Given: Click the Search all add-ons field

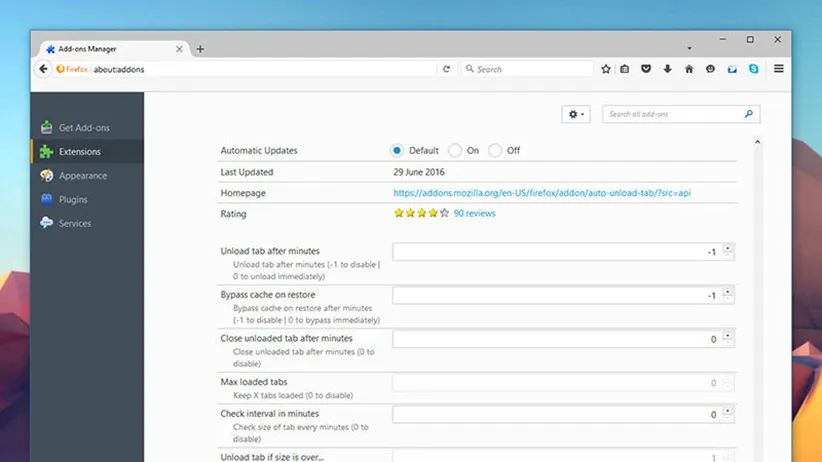Looking at the screenshot, I should [674, 114].
